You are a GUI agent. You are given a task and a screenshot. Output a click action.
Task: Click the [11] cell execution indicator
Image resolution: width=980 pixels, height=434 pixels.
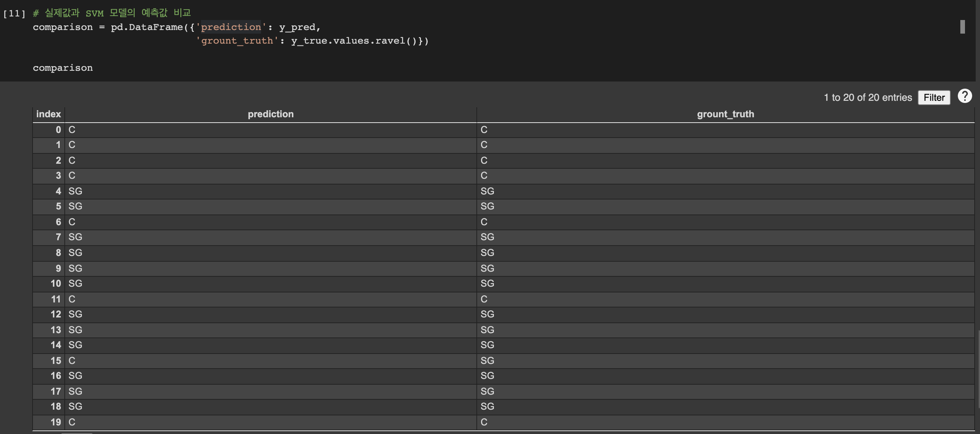[14, 14]
